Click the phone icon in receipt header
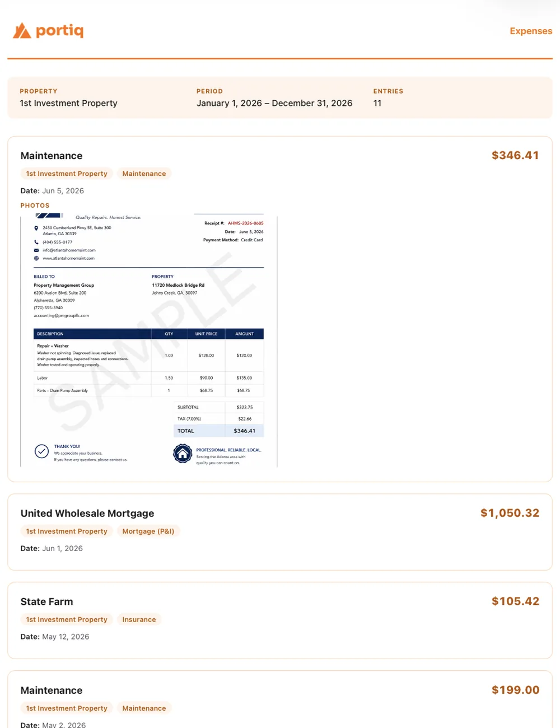560x728 pixels. coord(36,242)
